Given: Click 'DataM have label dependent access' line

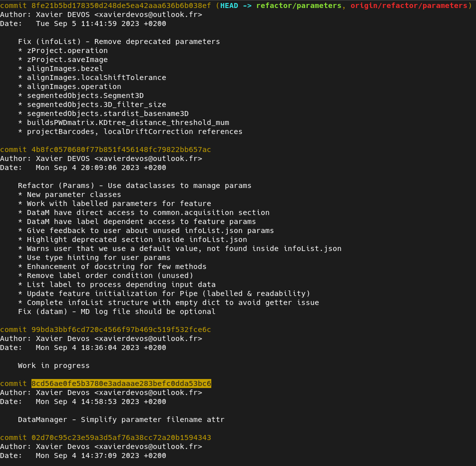Looking at the screenshot, I should click(137, 221).
